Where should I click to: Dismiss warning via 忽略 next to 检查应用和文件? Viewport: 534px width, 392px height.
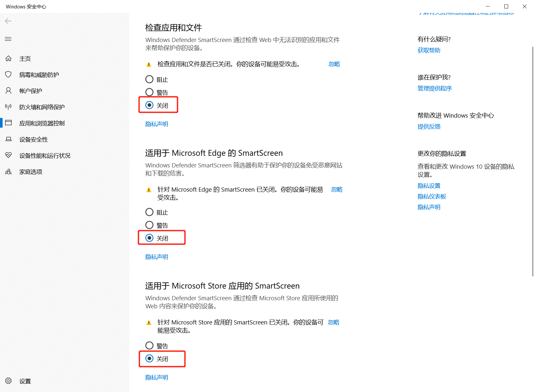(334, 64)
